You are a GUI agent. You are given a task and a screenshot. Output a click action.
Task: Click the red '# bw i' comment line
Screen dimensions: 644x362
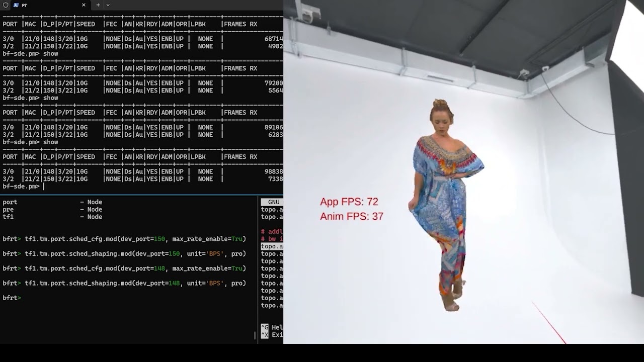tap(272, 239)
